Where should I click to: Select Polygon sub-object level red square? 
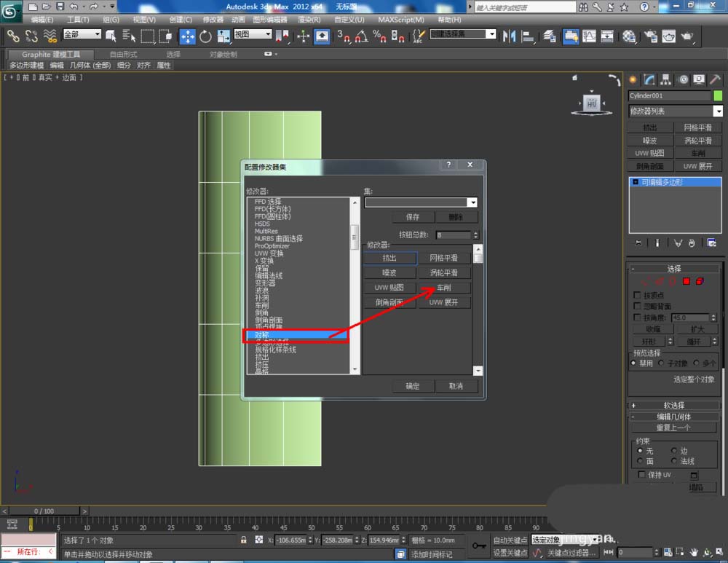[686, 282]
